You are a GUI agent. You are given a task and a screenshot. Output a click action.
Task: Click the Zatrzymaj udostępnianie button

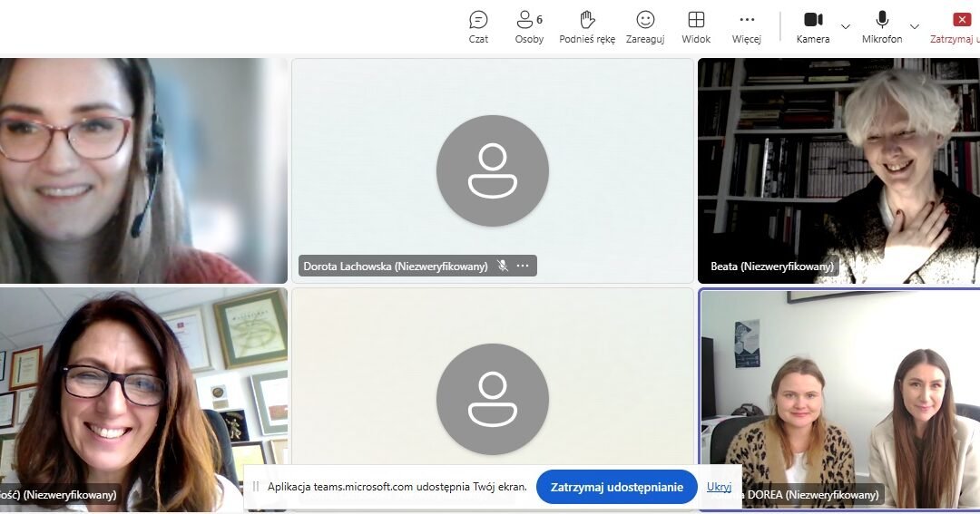pos(617,487)
